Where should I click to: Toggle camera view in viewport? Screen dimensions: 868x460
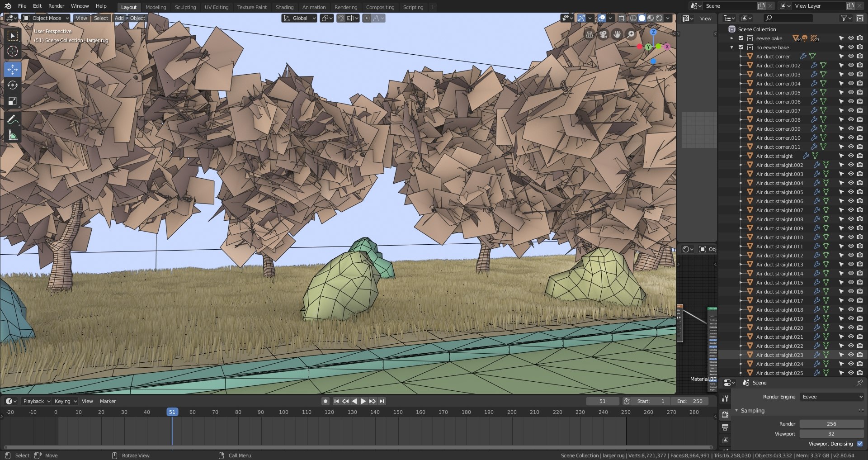click(x=603, y=34)
